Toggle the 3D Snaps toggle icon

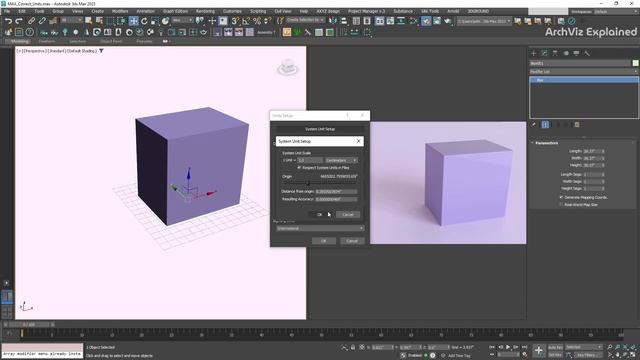[x=235, y=21]
